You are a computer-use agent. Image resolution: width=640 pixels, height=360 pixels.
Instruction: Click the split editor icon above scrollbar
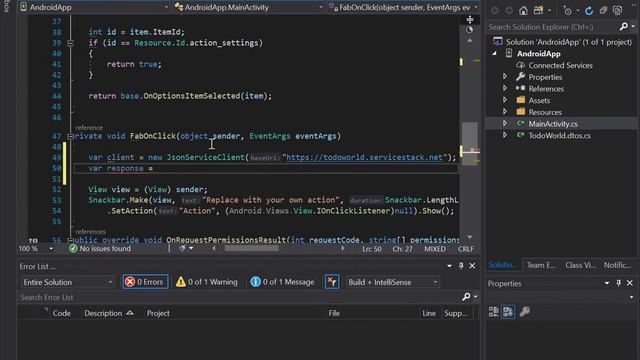click(470, 19)
